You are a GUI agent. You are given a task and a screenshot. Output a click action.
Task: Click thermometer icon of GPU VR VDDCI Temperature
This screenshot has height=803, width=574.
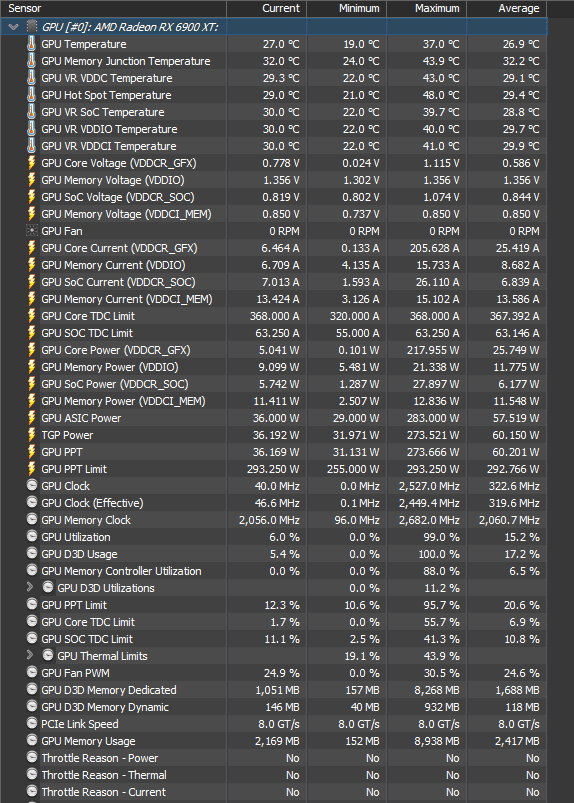32,146
